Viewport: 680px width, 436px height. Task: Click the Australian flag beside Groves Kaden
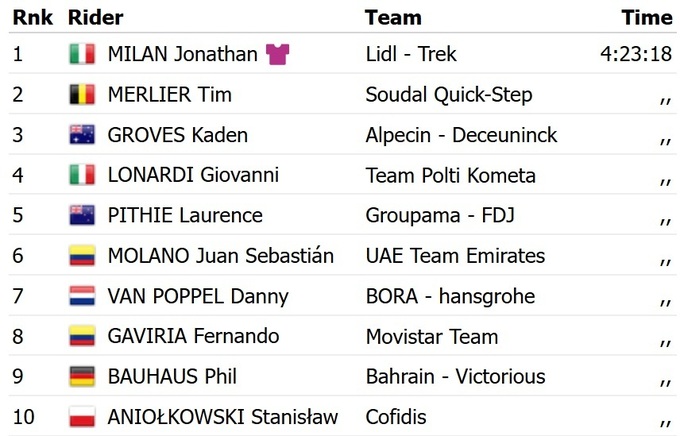pos(82,135)
